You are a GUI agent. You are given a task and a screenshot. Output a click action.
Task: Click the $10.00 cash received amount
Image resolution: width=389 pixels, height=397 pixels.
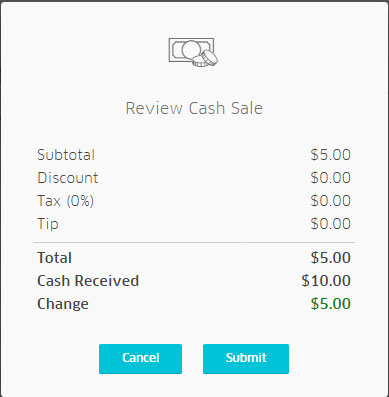pos(326,281)
